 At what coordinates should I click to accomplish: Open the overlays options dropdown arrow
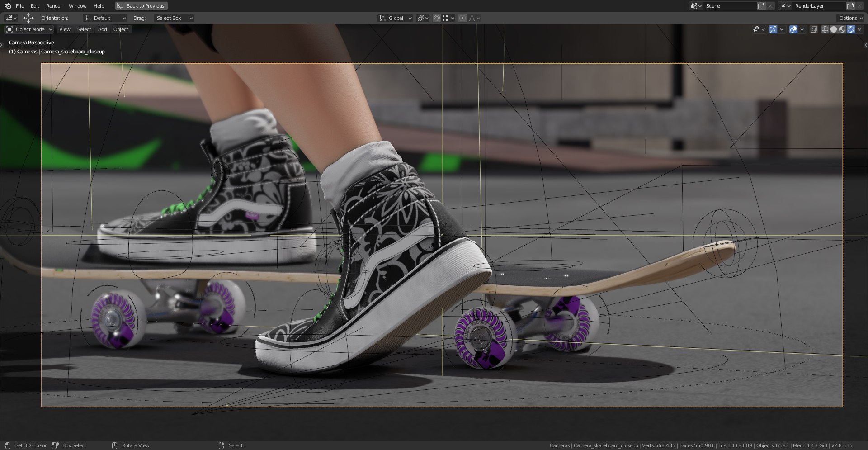click(x=802, y=29)
